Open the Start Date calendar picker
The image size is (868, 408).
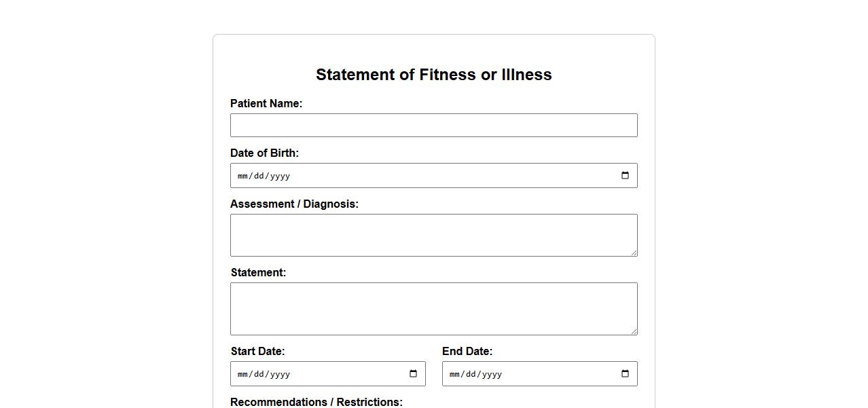pyautogui.click(x=413, y=374)
